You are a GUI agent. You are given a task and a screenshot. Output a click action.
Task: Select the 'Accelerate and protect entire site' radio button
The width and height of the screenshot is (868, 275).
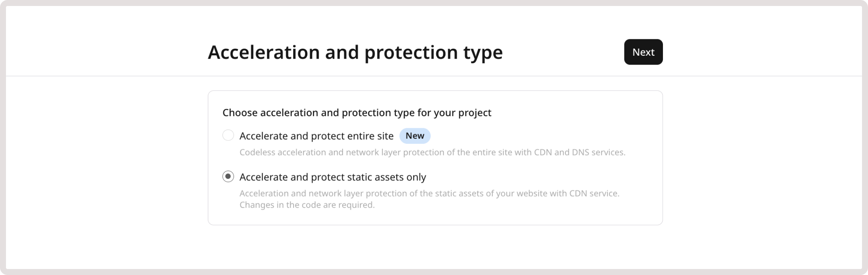tap(228, 136)
